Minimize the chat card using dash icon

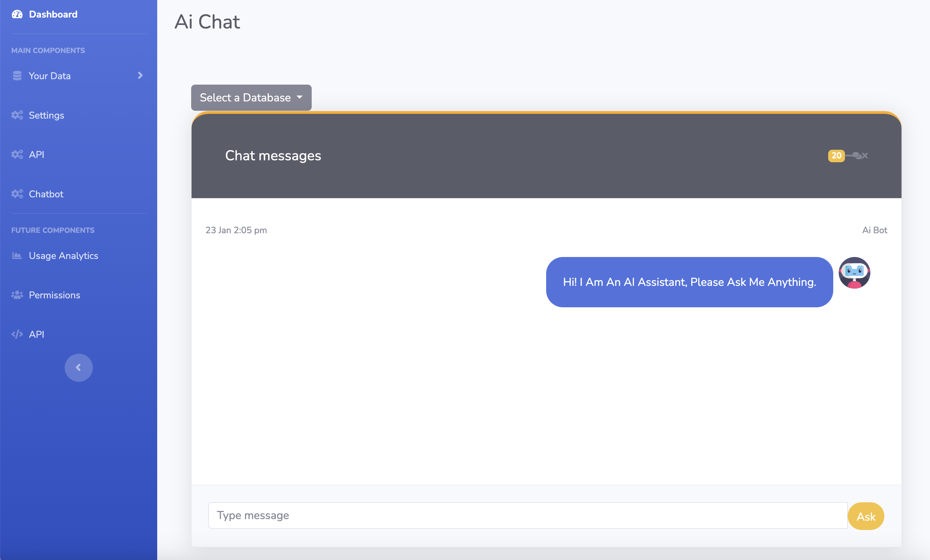(x=848, y=156)
